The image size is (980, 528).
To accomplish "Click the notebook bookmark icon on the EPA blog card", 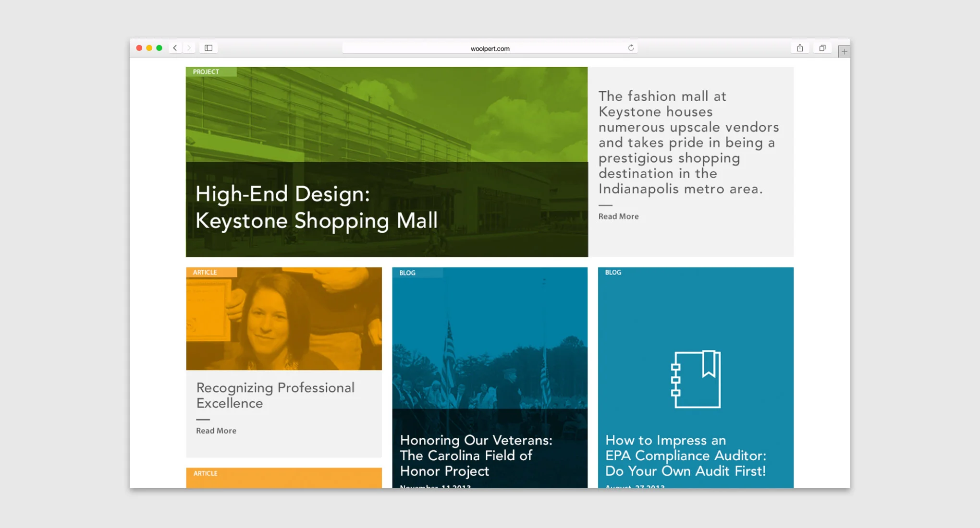I will coord(696,379).
